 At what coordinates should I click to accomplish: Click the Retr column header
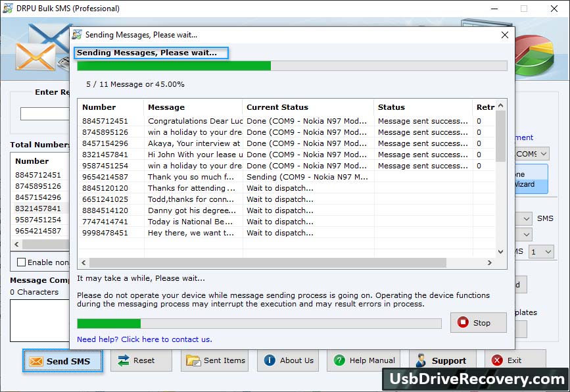click(x=485, y=107)
